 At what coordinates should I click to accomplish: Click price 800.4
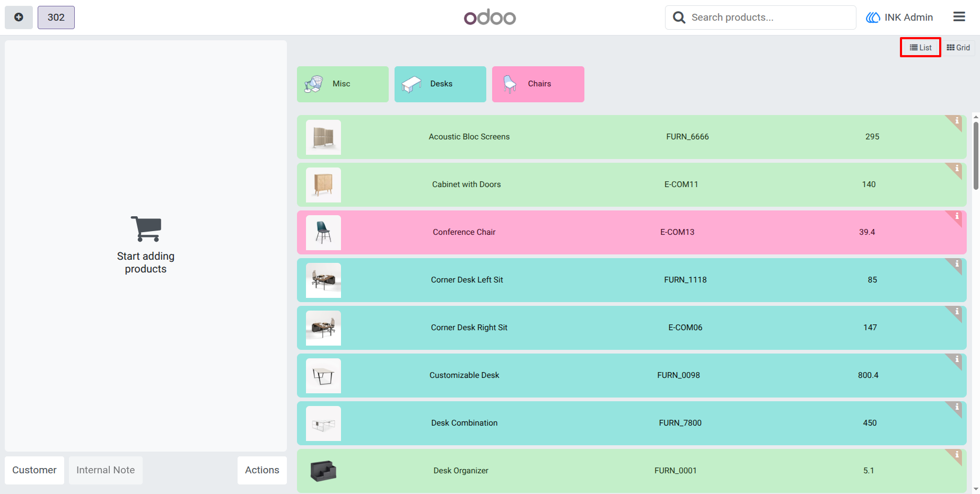click(x=868, y=375)
